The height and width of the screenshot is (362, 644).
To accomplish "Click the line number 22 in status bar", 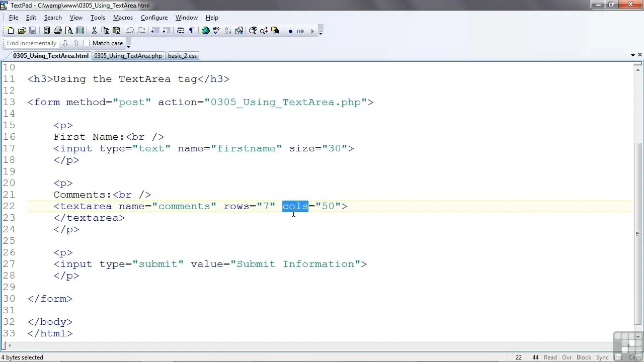I will click(x=519, y=357).
